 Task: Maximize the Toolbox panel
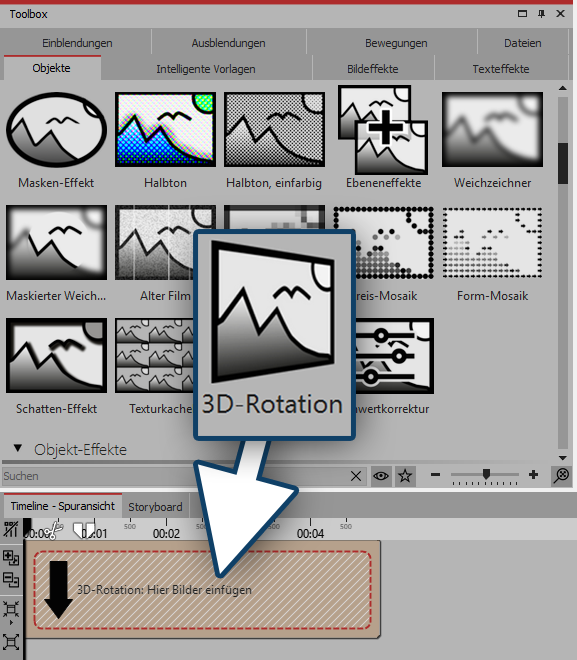coord(522,14)
